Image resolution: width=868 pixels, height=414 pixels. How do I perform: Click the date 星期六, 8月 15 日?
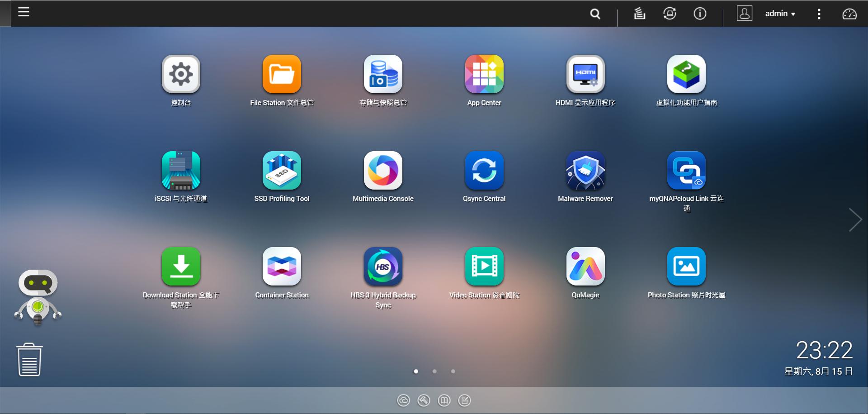coord(818,371)
